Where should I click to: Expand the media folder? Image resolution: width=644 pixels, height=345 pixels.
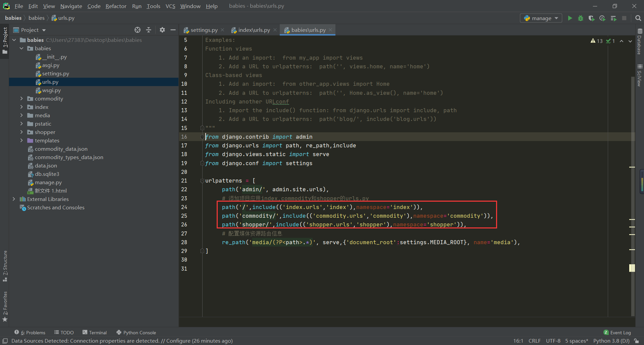[21, 115]
